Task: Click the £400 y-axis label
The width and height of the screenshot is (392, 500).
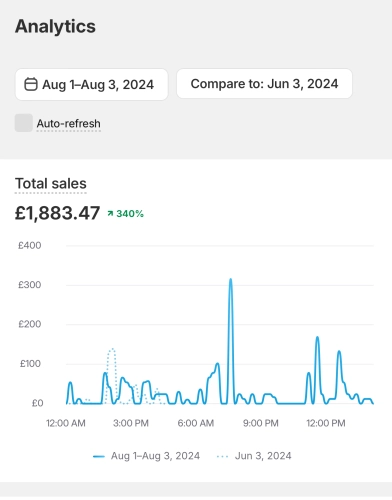Action: (30, 246)
